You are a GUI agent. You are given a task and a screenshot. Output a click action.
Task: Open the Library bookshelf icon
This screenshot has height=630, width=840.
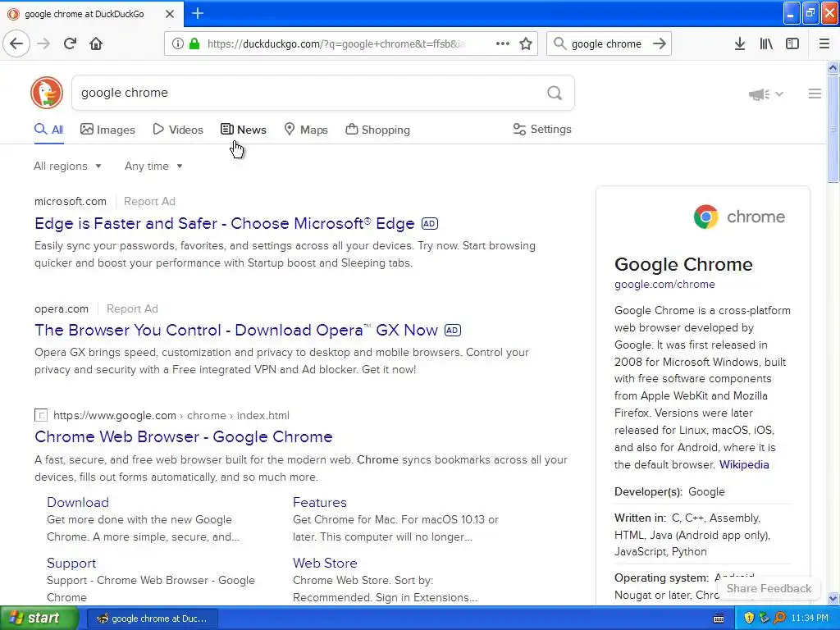click(766, 43)
